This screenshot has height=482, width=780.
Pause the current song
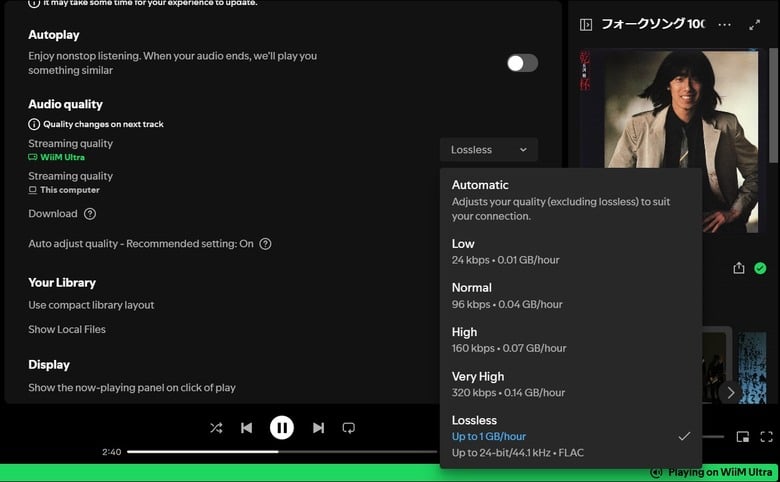tap(282, 428)
